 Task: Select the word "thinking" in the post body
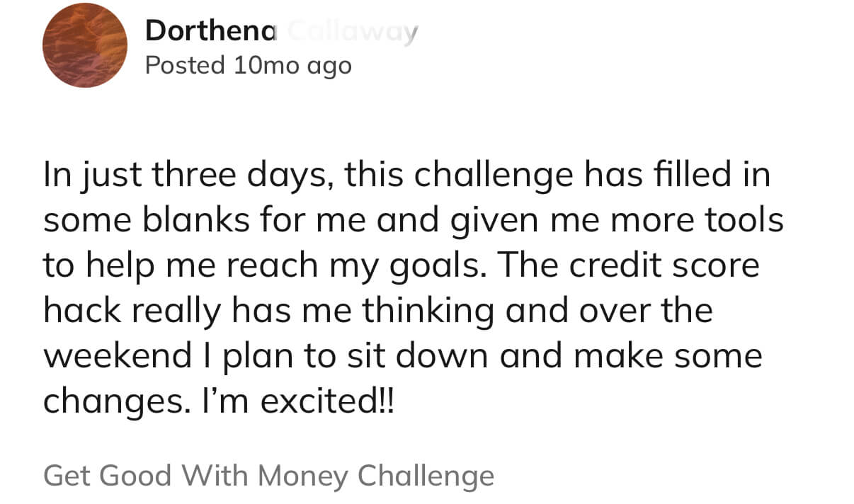428,312
